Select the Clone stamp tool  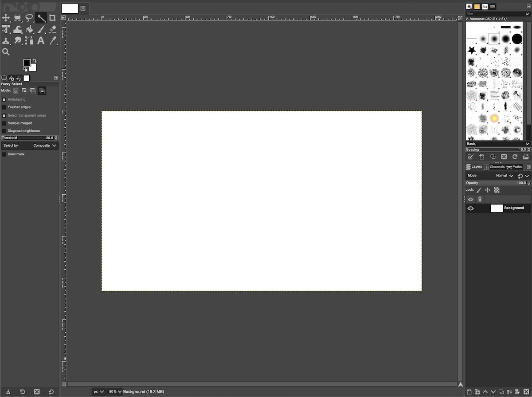[6, 40]
